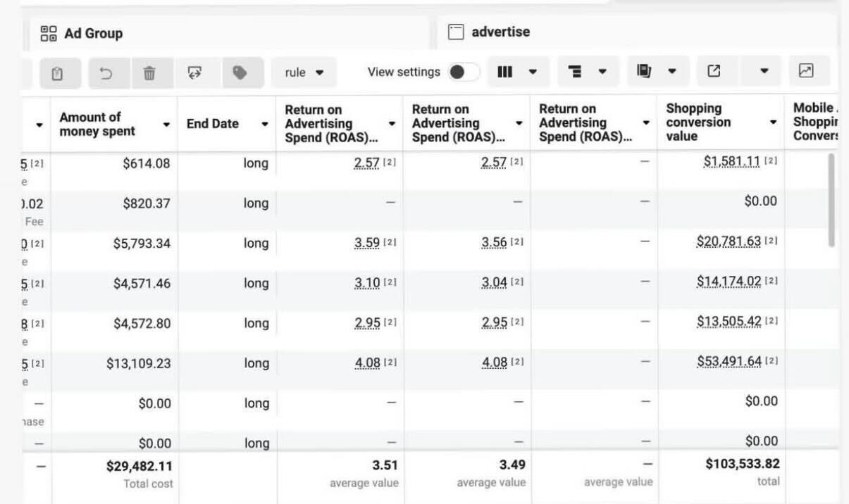Click the 4.08 ROAS value link
This screenshot has width=849, height=504.
[x=367, y=363]
